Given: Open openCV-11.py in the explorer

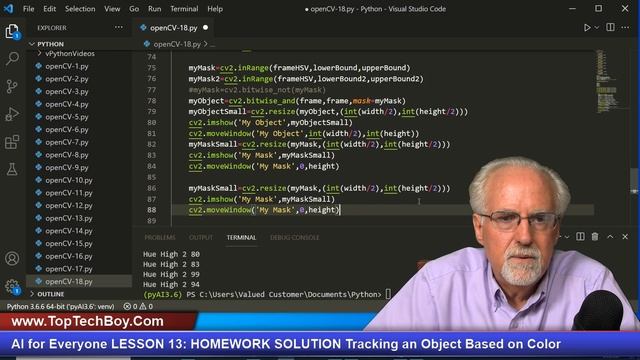Looking at the screenshot, I should tap(69, 193).
